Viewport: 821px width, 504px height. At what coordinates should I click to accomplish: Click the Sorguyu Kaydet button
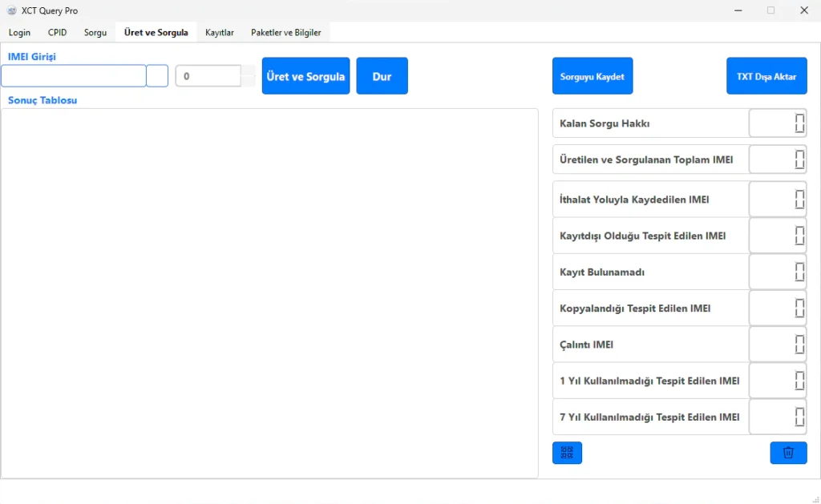592,76
